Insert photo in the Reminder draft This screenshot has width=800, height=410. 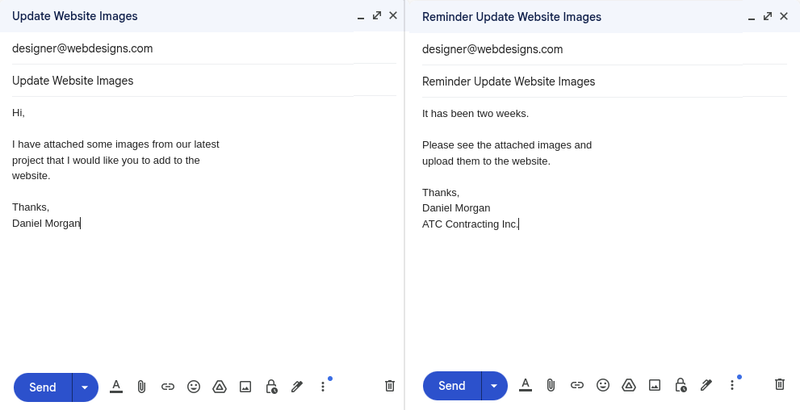point(655,385)
